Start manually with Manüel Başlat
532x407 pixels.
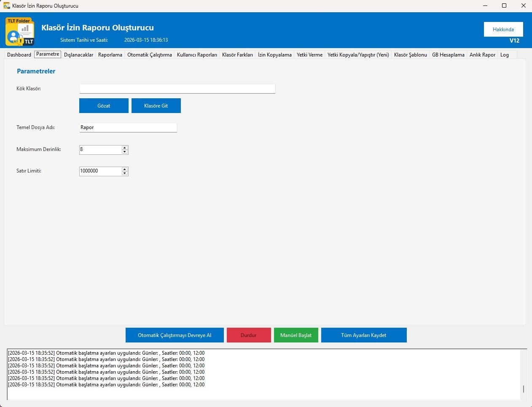[296, 335]
